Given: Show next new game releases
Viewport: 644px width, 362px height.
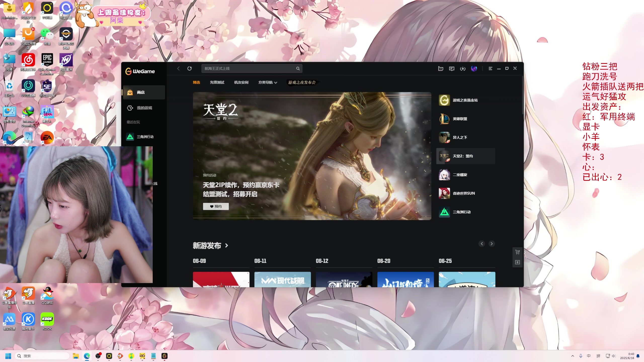Looking at the screenshot, I should 492,244.
